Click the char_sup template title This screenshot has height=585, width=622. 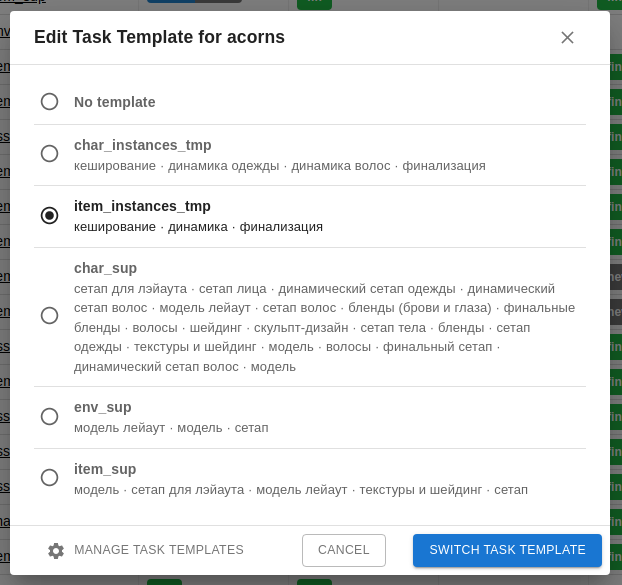[x=105, y=268]
